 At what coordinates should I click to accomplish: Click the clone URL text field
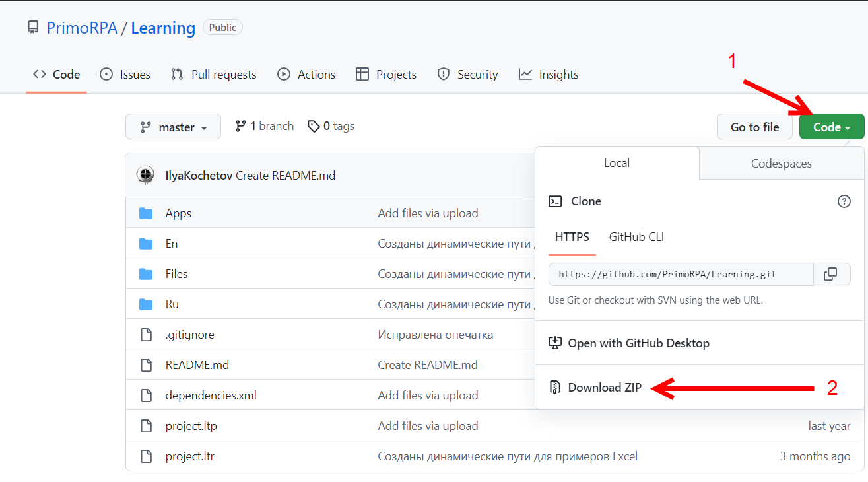tap(681, 274)
